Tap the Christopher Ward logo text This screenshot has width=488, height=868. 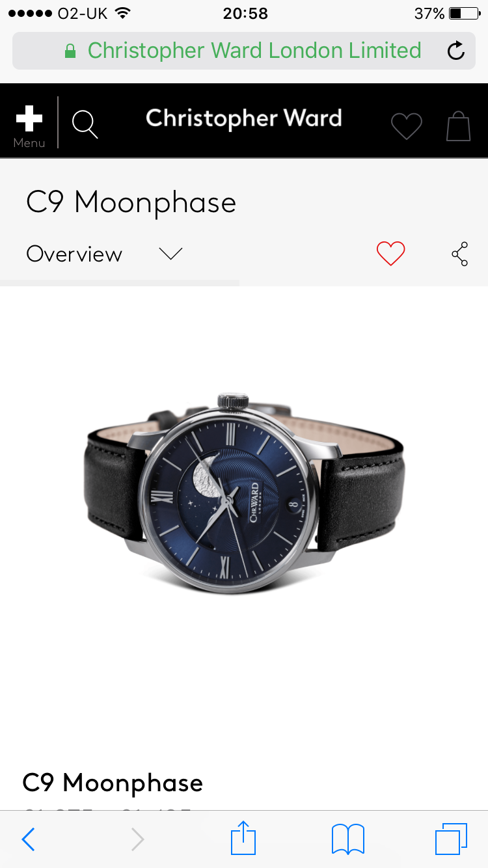244,118
